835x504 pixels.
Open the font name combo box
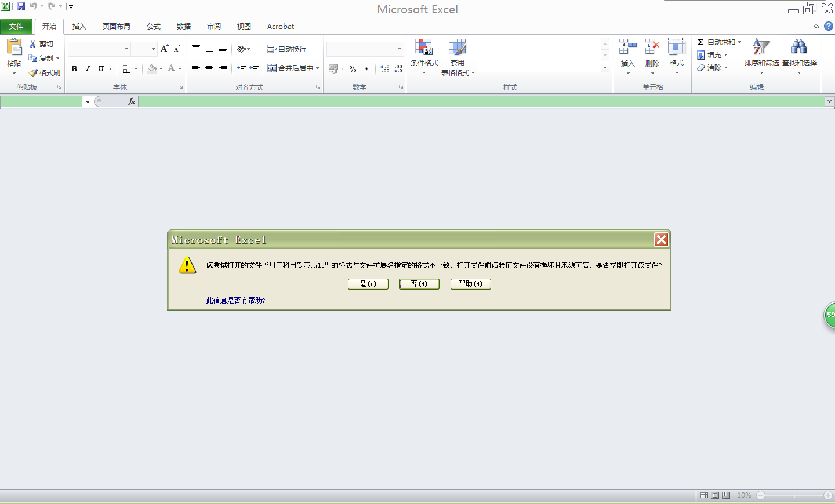[x=99, y=49]
